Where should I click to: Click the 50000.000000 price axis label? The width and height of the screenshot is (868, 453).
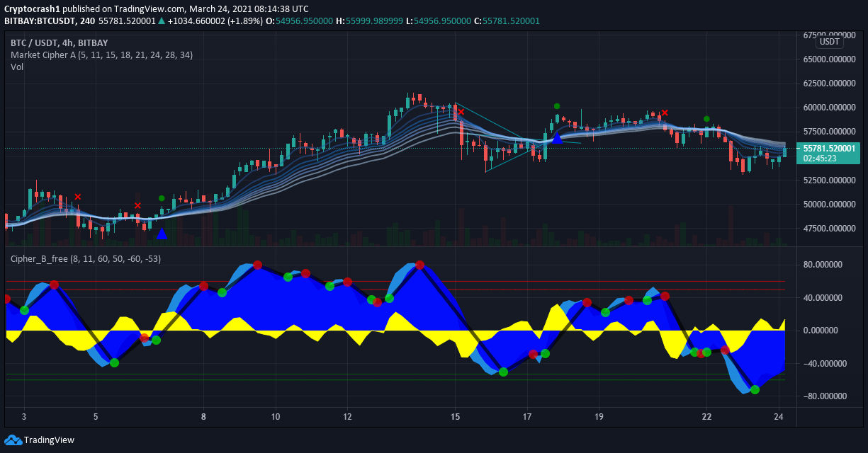pyautogui.click(x=830, y=205)
